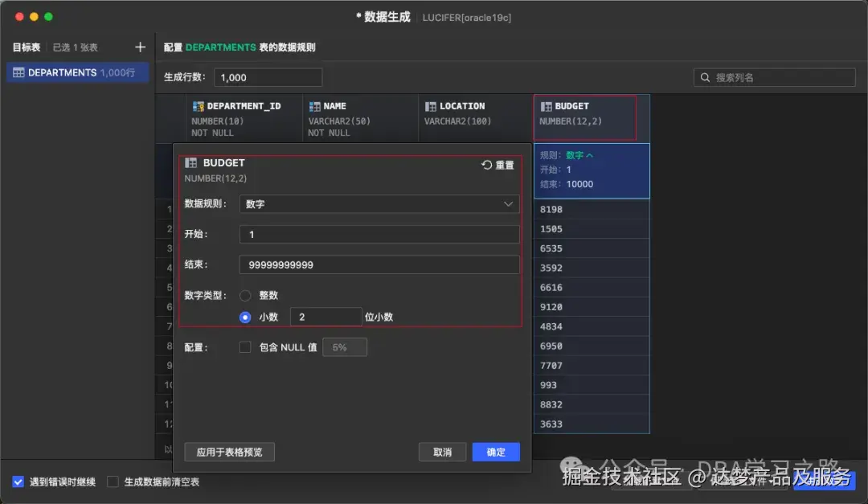Image resolution: width=868 pixels, height=504 pixels.
Task: Click the generated row count field
Action: tap(268, 77)
